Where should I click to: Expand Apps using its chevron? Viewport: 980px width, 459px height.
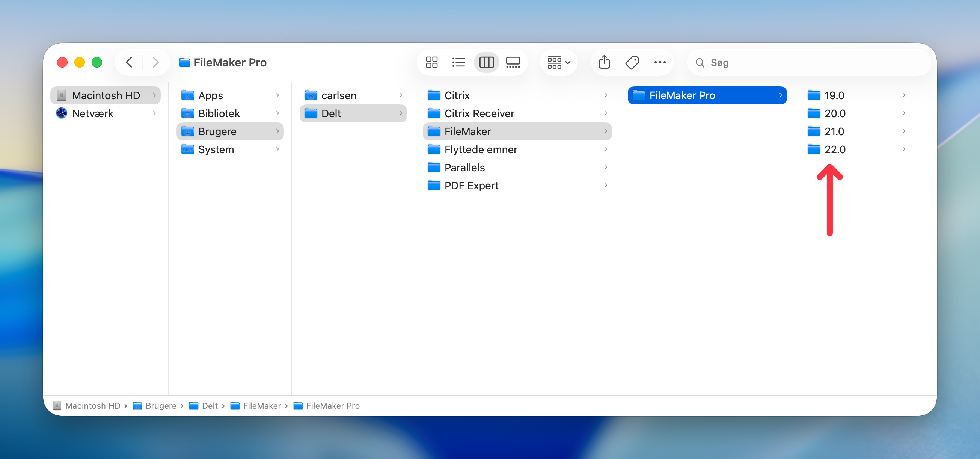[x=278, y=95]
